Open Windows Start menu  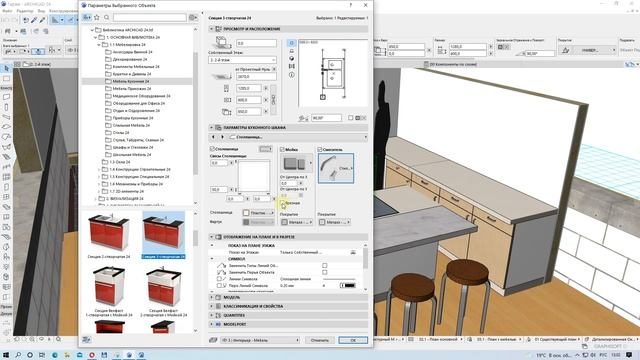tap(6, 355)
